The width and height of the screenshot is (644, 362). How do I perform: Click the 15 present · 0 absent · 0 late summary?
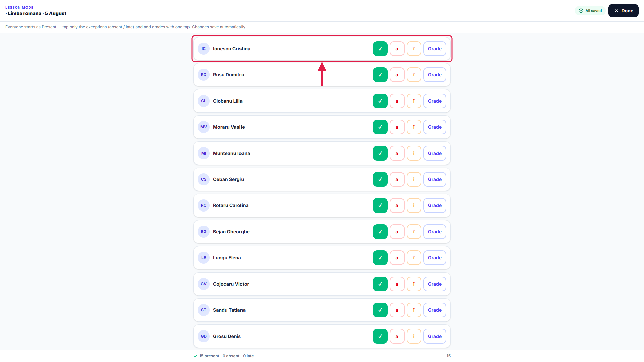point(224,356)
